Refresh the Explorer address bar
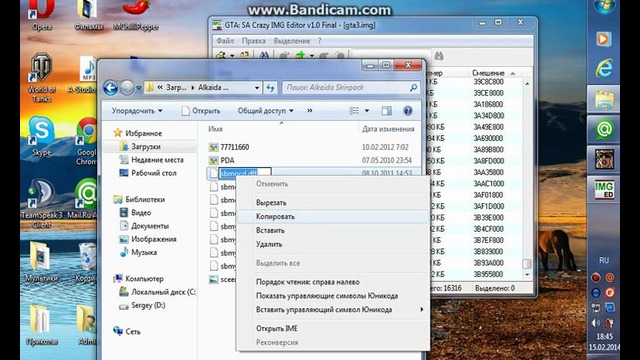Screen dimensions: 640x360 270,87
